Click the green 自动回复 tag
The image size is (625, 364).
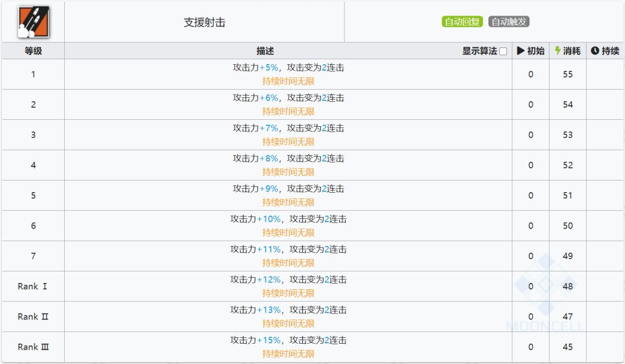[462, 22]
